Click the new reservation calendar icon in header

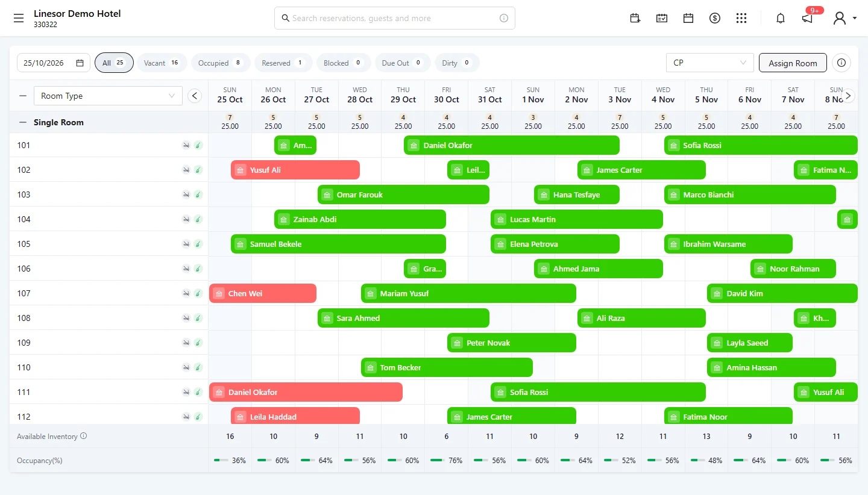635,18
